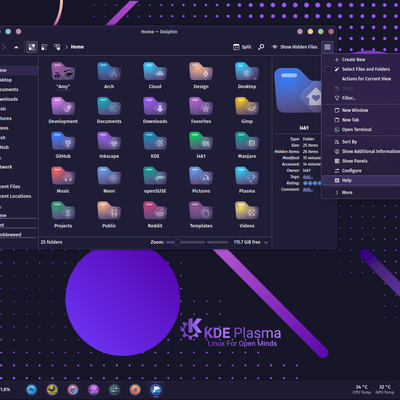Select the l4k1 folder in file view
This screenshot has width=400, height=400.
pos(201,145)
